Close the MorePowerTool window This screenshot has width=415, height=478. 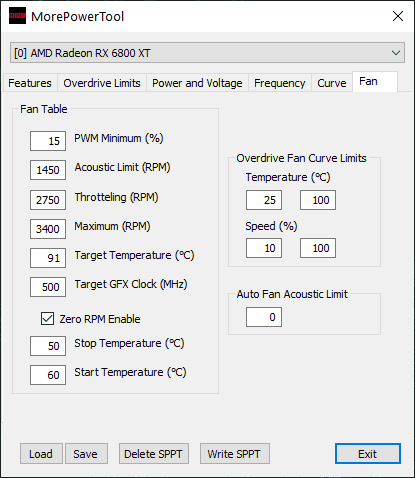[398, 16]
